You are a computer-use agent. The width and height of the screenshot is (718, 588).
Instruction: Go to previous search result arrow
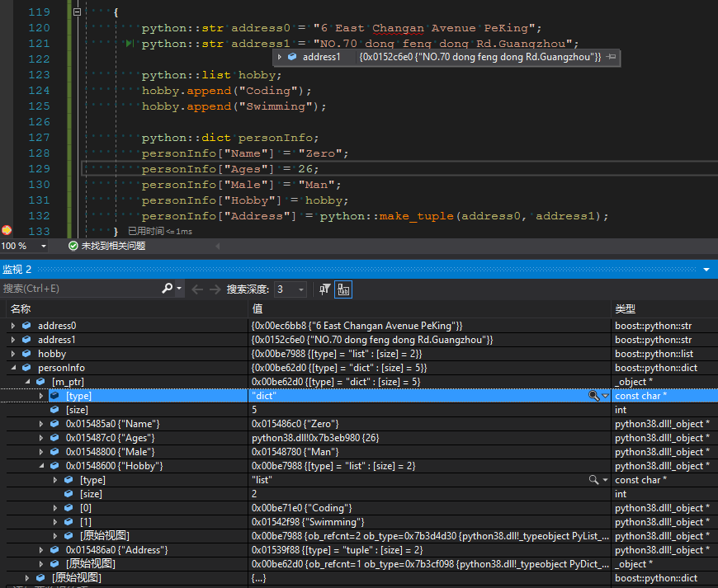(x=197, y=289)
